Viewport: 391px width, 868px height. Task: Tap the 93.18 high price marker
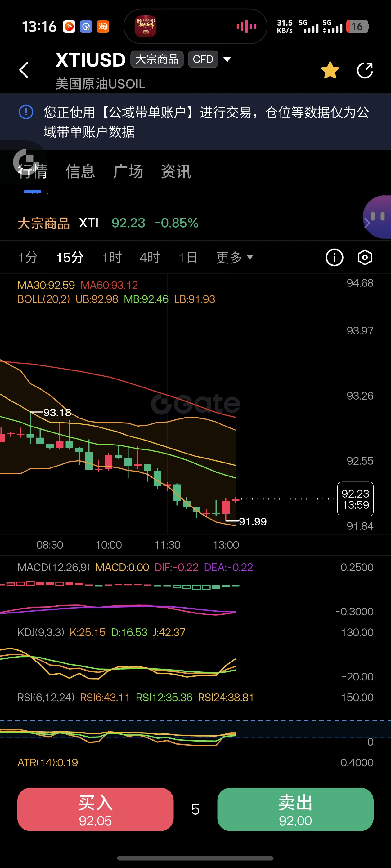[x=57, y=412]
